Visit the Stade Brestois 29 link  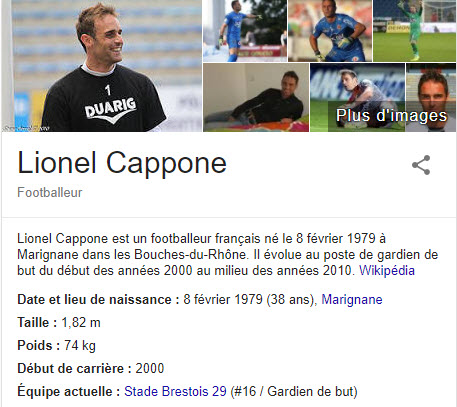[x=175, y=391]
